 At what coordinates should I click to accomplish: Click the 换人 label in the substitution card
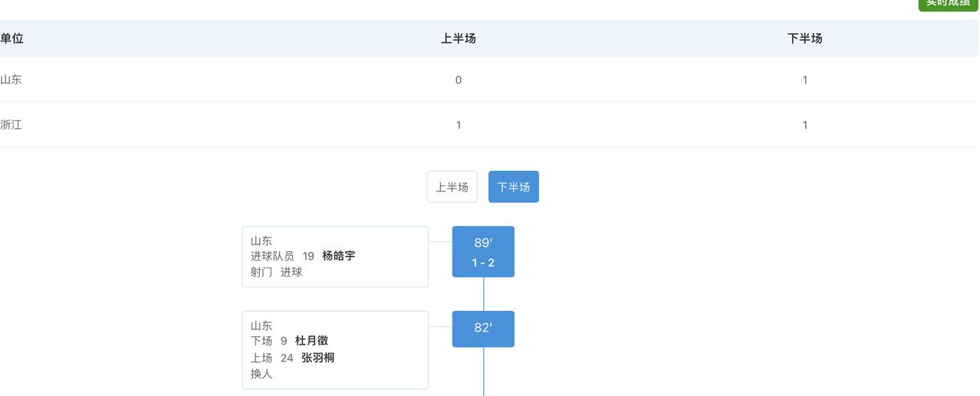tap(261, 375)
